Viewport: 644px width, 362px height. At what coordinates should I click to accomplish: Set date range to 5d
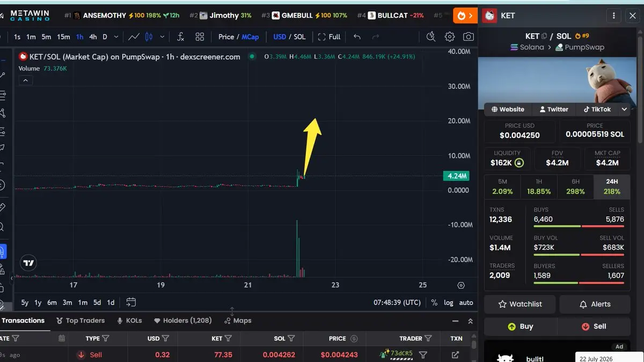(x=97, y=302)
